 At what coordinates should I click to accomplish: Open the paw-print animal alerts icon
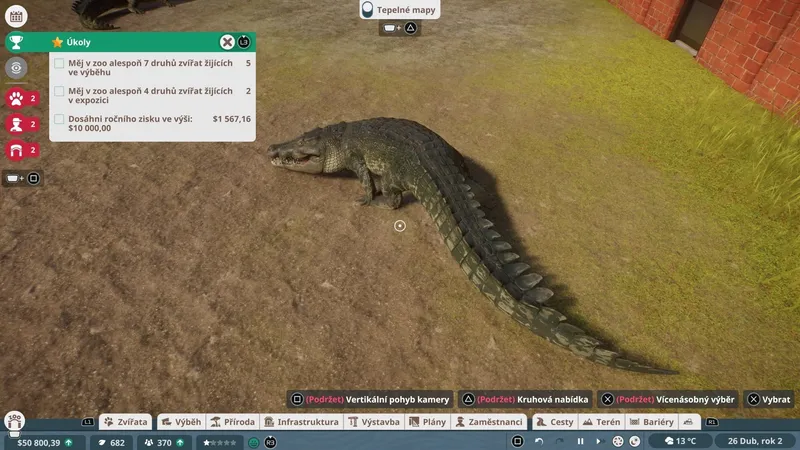16,98
